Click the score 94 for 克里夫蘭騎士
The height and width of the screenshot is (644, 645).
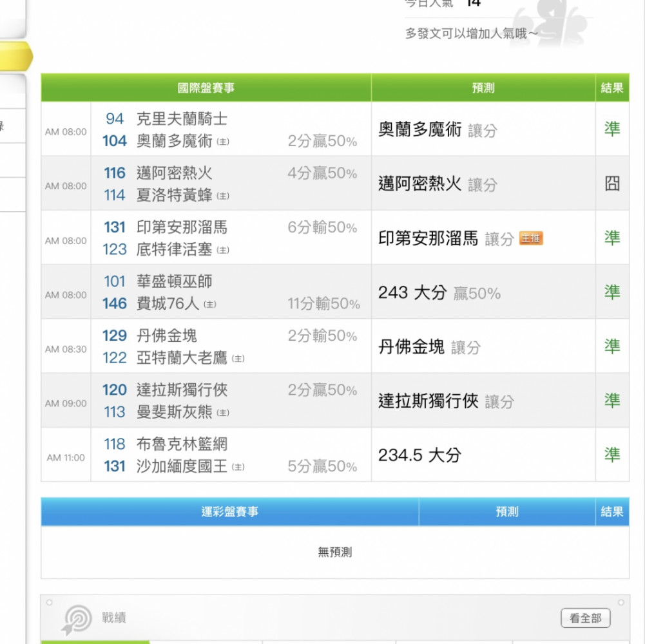tap(115, 119)
